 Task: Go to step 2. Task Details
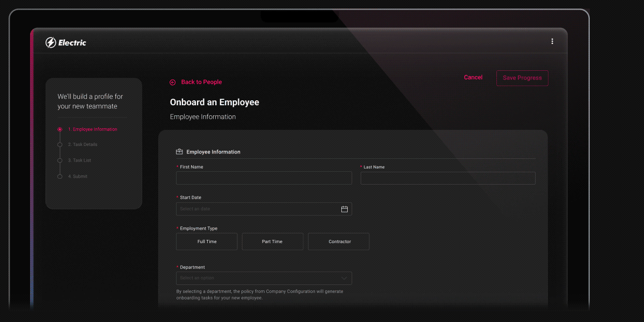point(83,144)
